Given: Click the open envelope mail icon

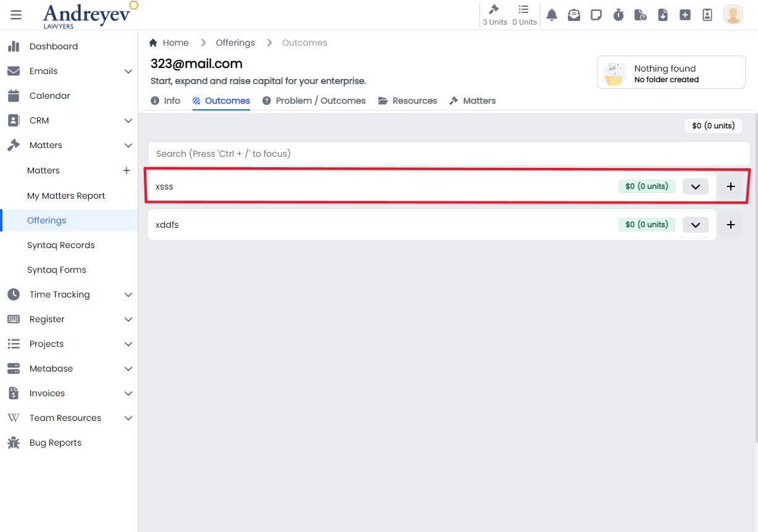Looking at the screenshot, I should (574, 15).
